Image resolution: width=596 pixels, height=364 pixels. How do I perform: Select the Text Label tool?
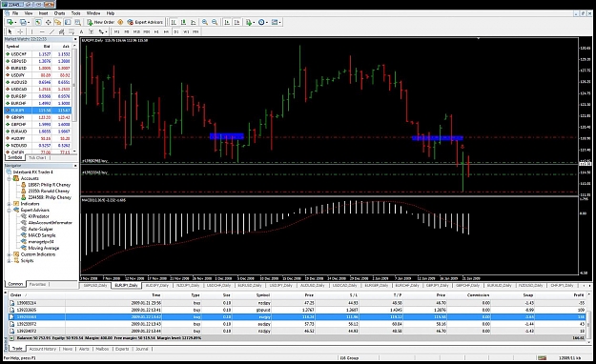[x=92, y=31]
